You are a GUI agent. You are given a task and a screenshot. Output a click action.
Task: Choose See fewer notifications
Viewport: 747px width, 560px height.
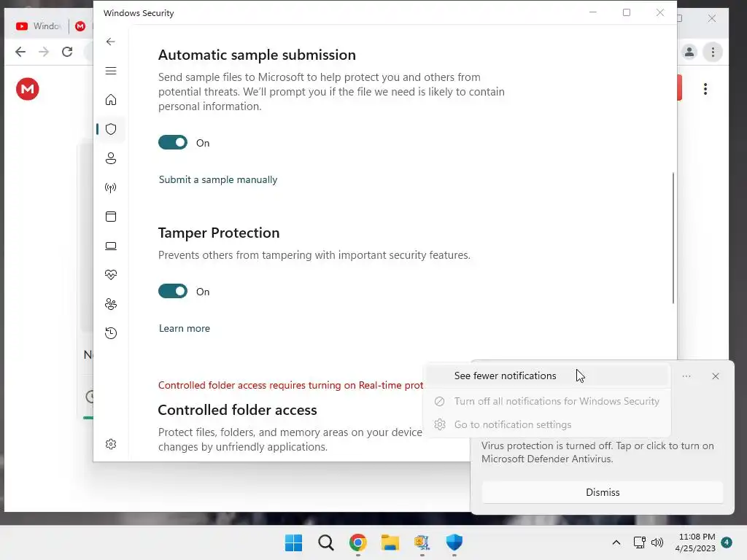(x=547, y=376)
